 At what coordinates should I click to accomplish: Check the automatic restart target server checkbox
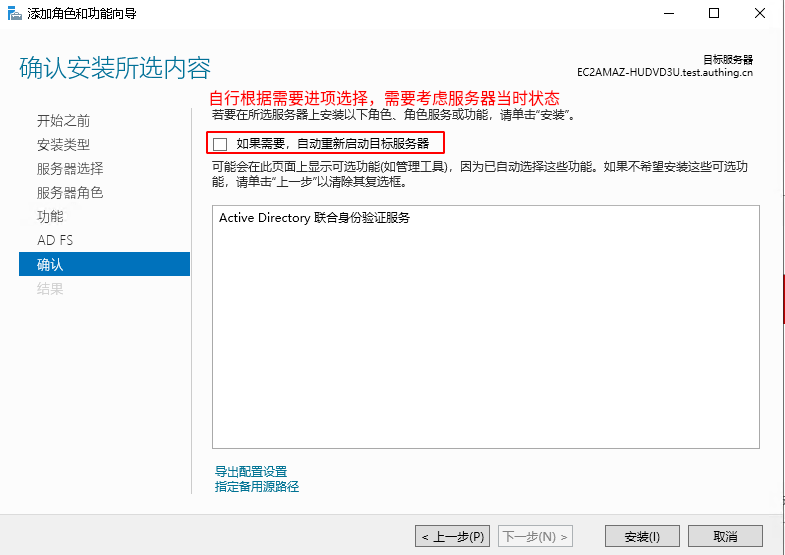pyautogui.click(x=220, y=144)
